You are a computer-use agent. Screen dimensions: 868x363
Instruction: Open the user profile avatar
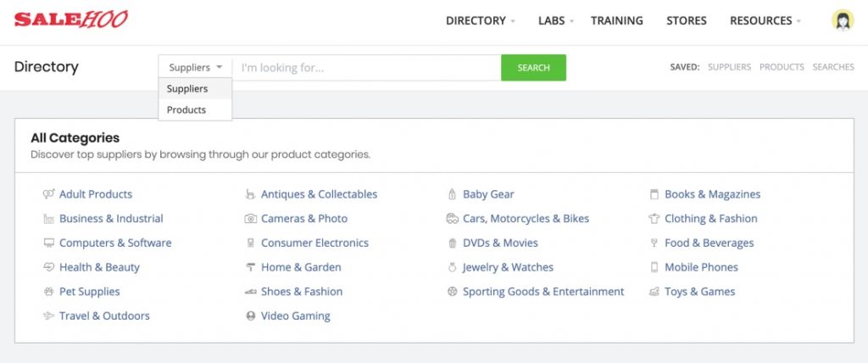point(843,20)
